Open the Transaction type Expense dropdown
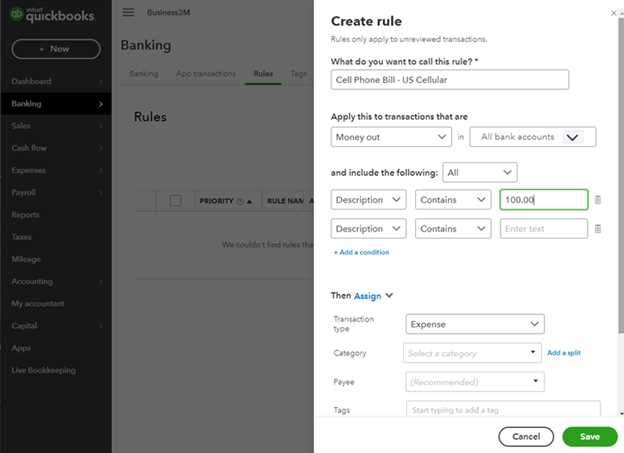 (x=475, y=324)
